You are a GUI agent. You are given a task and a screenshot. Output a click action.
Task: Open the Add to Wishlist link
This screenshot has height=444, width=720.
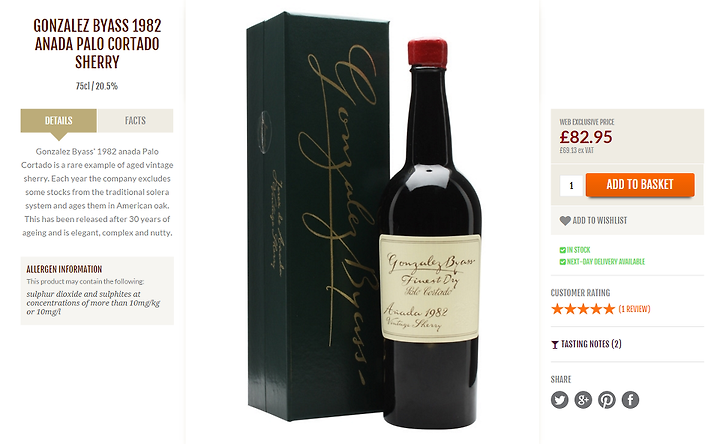tap(600, 220)
